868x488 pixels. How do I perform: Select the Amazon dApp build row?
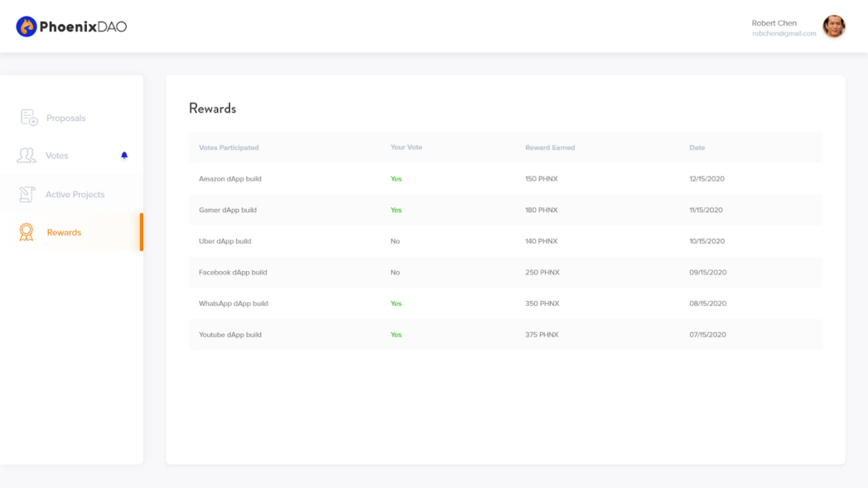pyautogui.click(x=505, y=179)
